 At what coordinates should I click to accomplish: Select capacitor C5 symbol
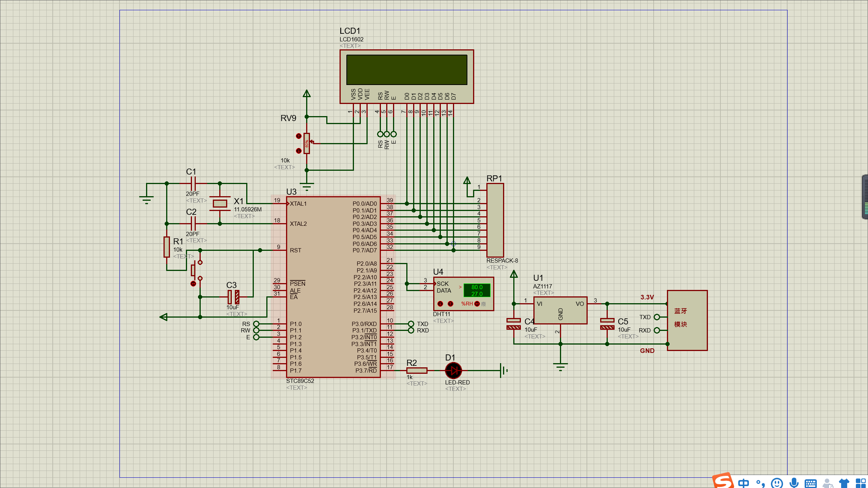(x=607, y=324)
